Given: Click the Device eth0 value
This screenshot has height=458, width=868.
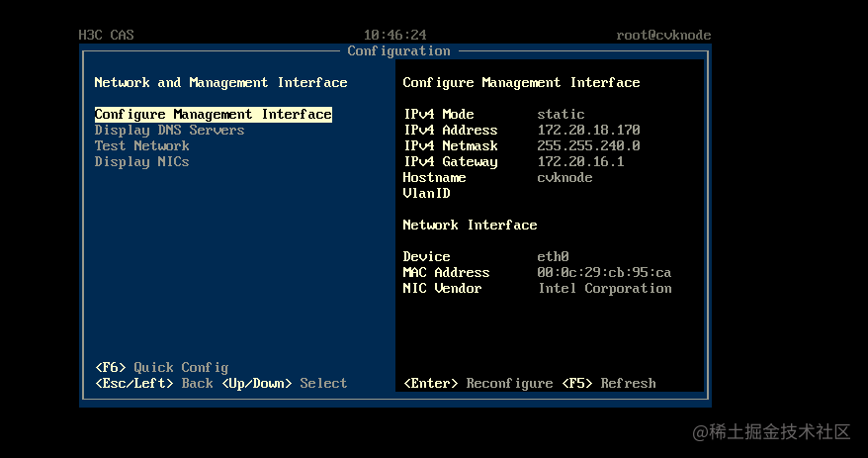Looking at the screenshot, I should click(553, 257).
